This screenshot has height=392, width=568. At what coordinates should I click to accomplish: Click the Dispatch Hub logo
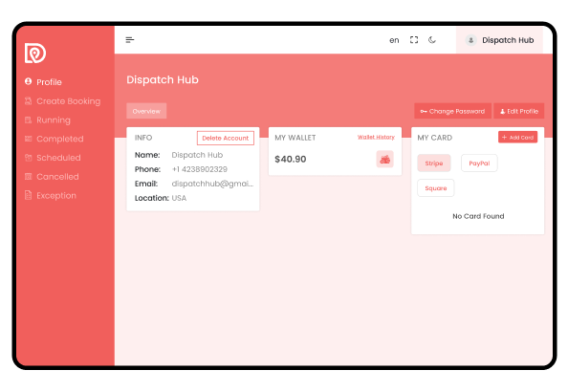coord(35,53)
